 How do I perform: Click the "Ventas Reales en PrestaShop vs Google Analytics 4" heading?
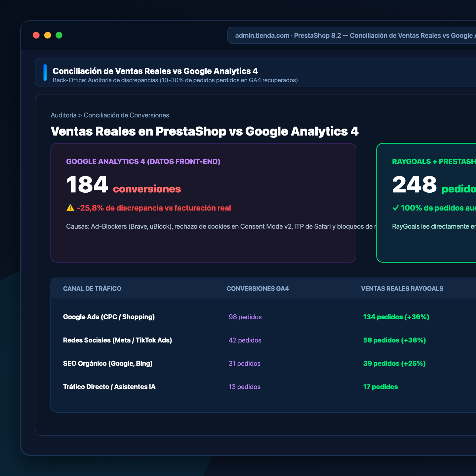(x=205, y=131)
